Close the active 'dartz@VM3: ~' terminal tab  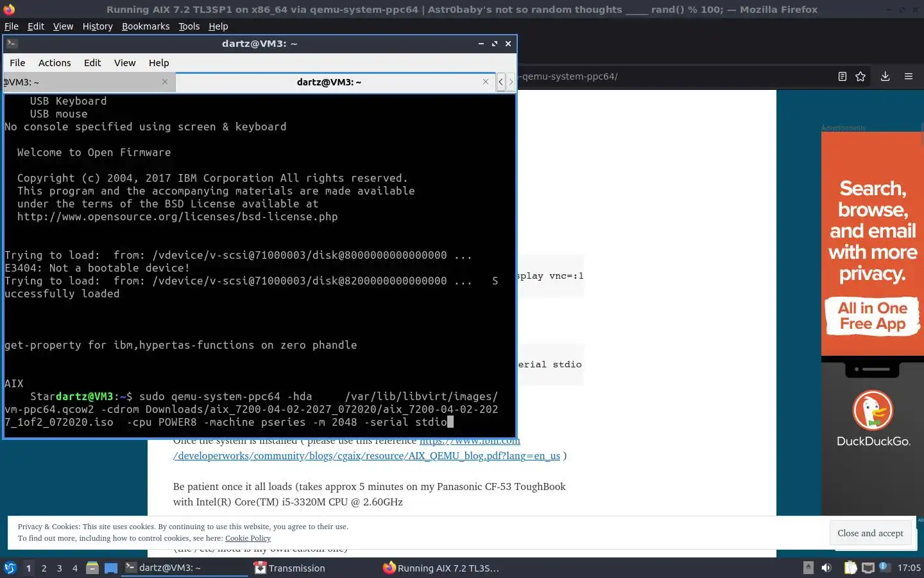tap(486, 82)
